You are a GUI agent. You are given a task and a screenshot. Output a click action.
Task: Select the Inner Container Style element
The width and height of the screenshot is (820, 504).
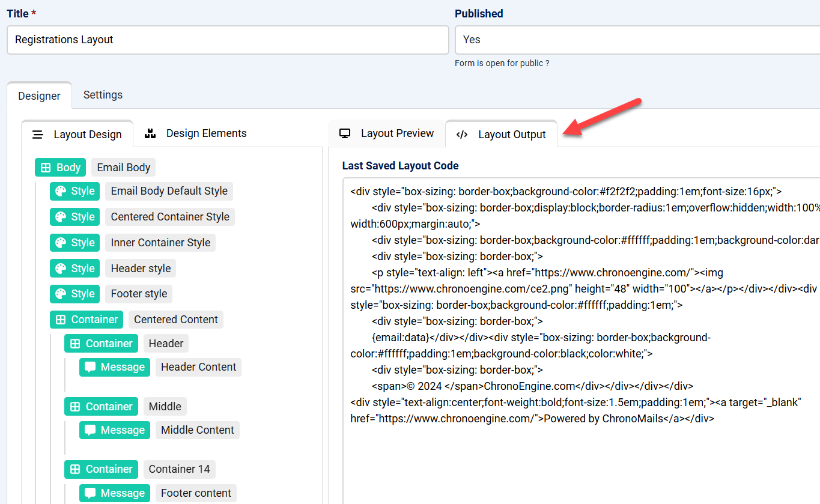[x=160, y=242]
